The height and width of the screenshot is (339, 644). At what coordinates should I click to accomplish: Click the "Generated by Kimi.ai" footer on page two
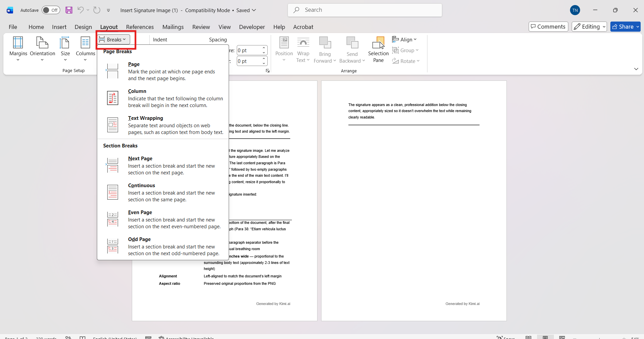point(462,304)
